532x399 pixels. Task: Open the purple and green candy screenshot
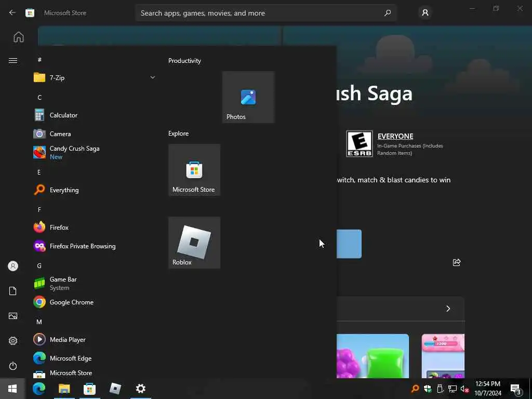click(x=373, y=356)
